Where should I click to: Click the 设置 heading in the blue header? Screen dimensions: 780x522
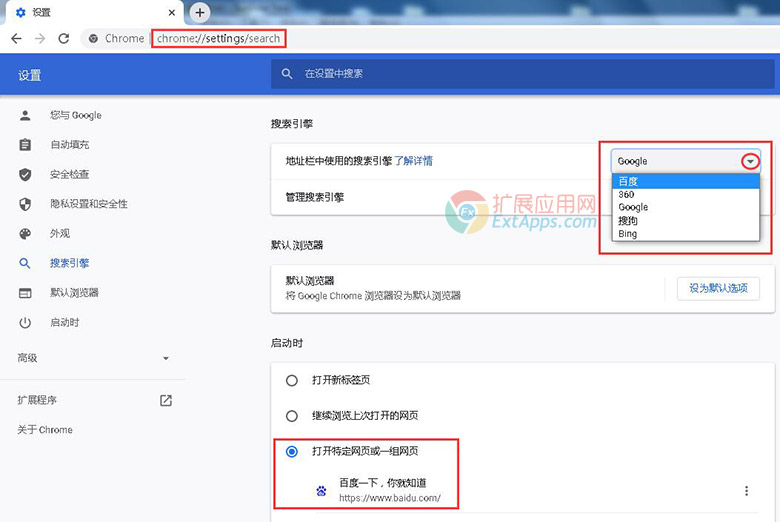[x=29, y=76]
